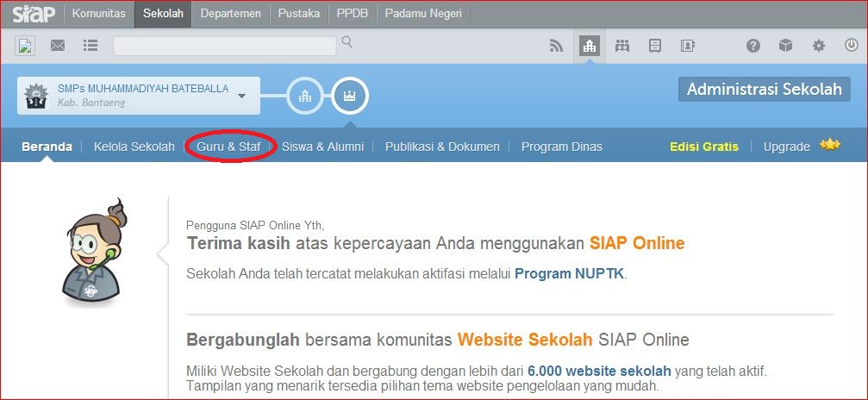This screenshot has height=400, width=868.
Task: Click the SIAP logo
Action: (34, 14)
